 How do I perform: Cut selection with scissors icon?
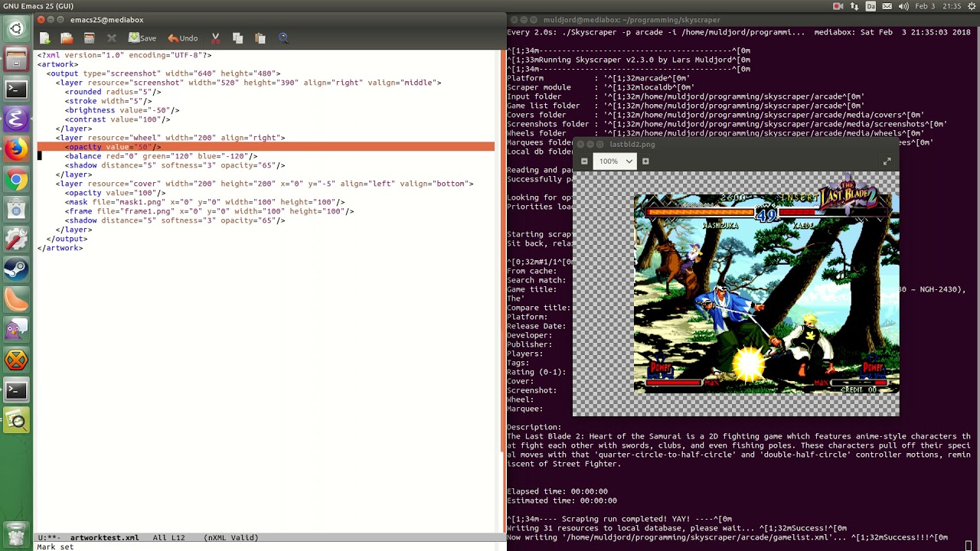pos(215,38)
